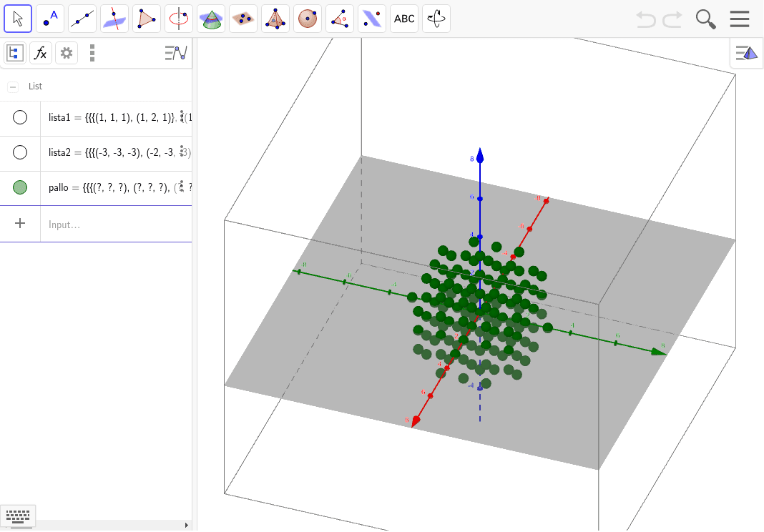Hide the pallo object
The width and height of the screenshot is (764, 532).
pyautogui.click(x=20, y=187)
